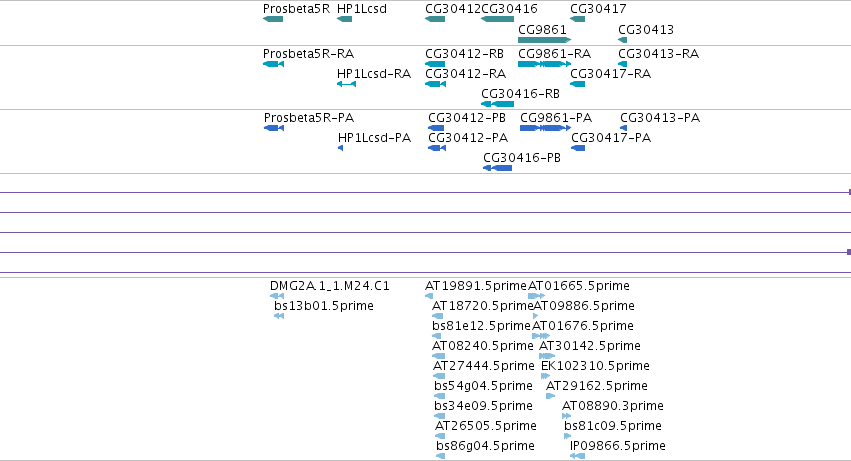
Task: Open EST label EK102310.5prime
Action: point(595,367)
